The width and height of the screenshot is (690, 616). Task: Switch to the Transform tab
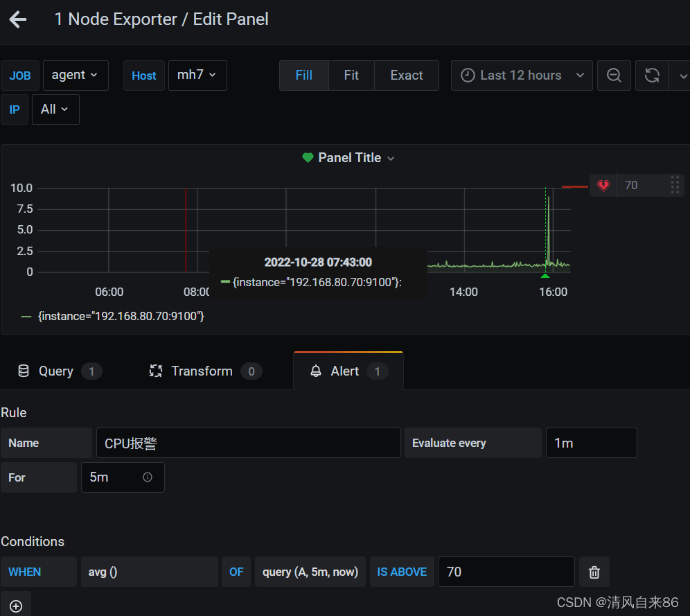tap(202, 371)
